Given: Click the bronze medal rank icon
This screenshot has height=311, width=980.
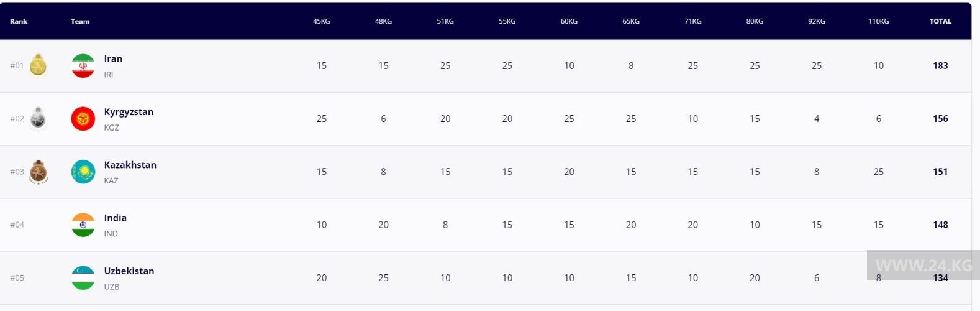Looking at the screenshot, I should click(39, 172).
